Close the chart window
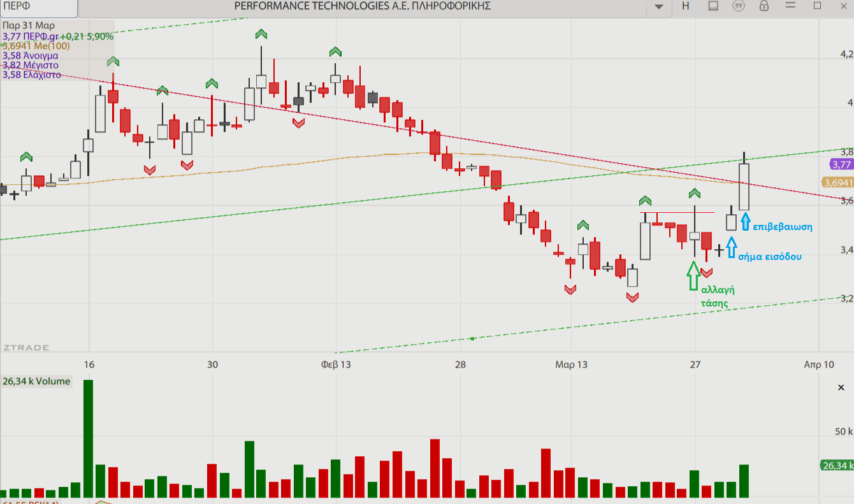The width and height of the screenshot is (854, 504). pyautogui.click(x=843, y=6)
